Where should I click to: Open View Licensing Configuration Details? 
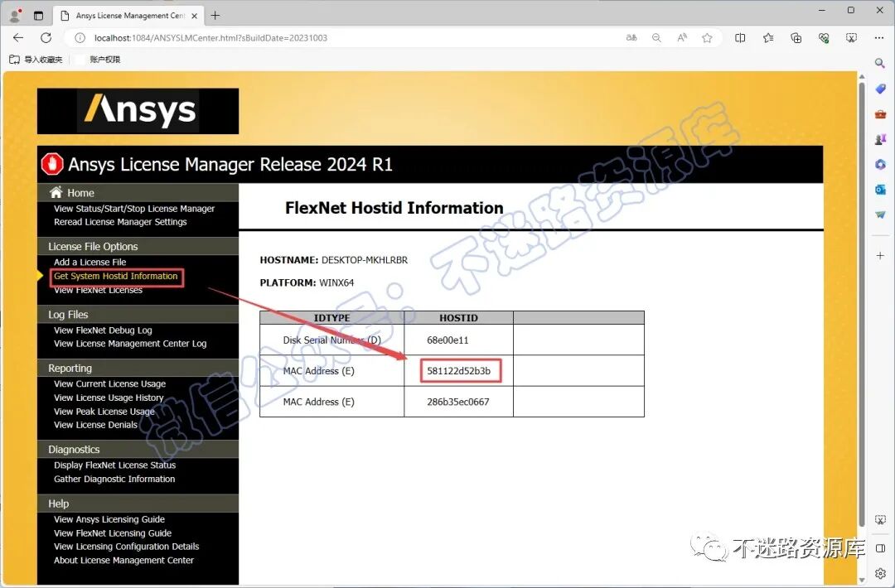(x=126, y=547)
